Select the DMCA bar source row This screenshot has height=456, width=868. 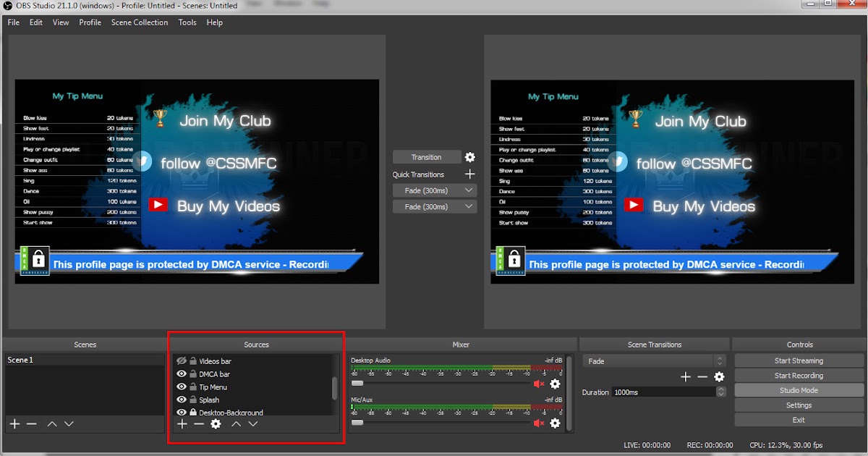pos(253,374)
